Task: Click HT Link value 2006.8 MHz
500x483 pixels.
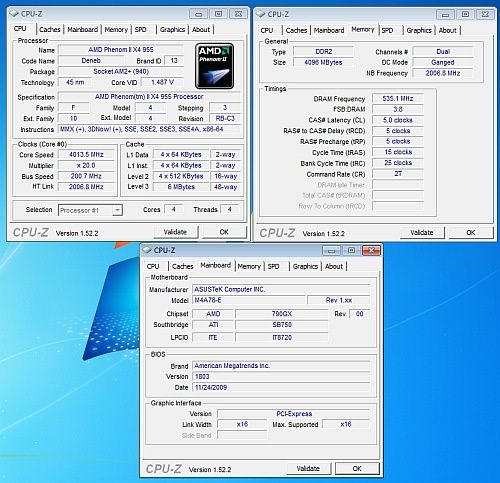Action: pyautogui.click(x=86, y=187)
